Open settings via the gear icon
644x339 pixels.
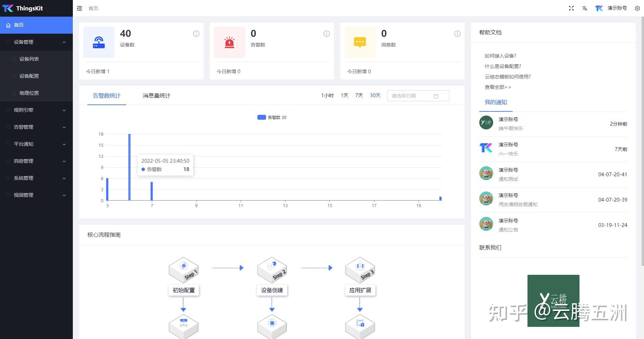click(637, 8)
